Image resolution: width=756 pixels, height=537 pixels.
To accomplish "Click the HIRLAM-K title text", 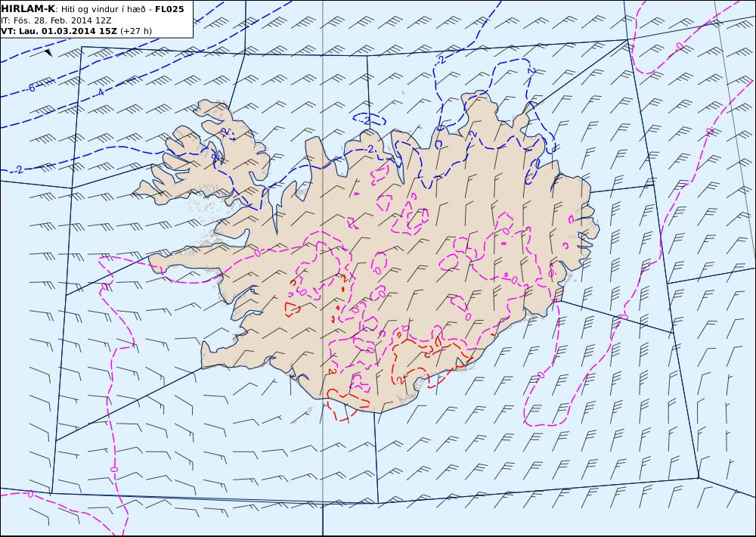I will coord(28,8).
